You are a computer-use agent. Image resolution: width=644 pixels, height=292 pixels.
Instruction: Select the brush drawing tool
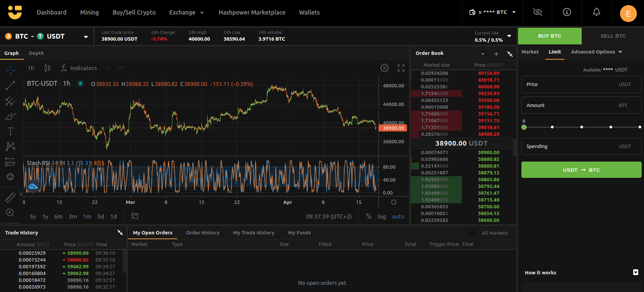point(10,116)
